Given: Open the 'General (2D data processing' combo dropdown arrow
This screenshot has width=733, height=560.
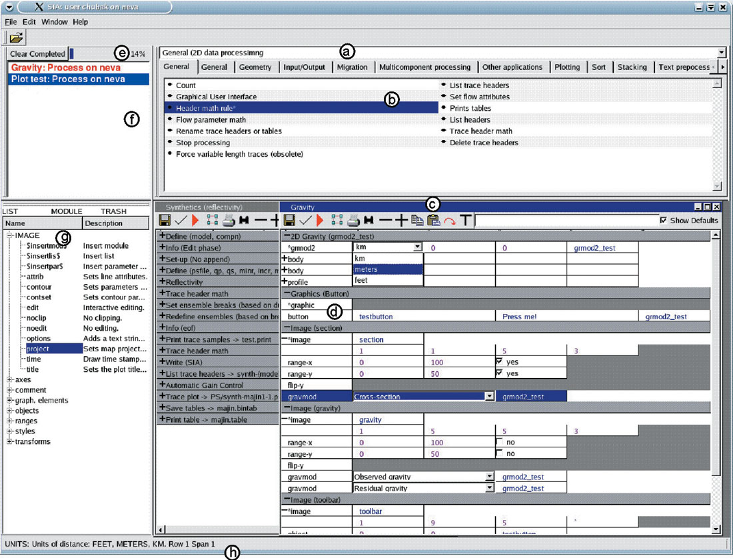Looking at the screenshot, I should pos(721,53).
